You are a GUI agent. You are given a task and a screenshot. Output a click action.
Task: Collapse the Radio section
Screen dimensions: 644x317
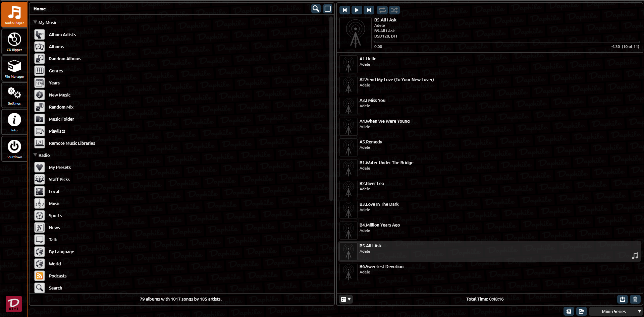coord(35,155)
